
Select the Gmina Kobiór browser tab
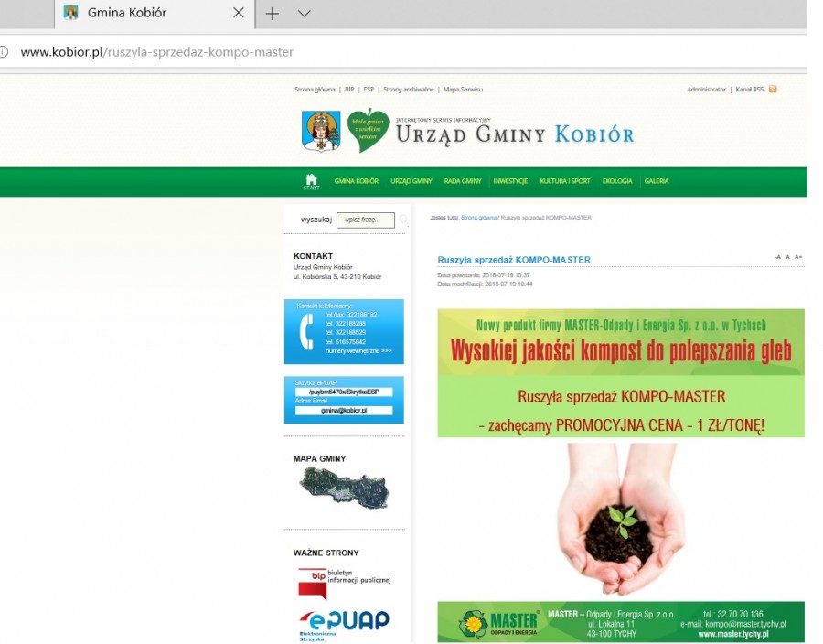click(x=155, y=13)
